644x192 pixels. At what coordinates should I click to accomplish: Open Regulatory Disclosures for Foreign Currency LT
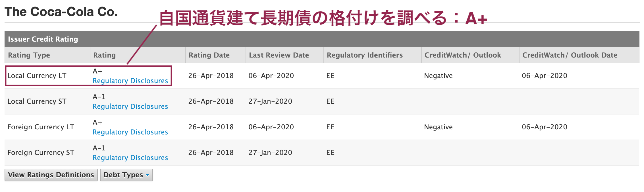tap(130, 132)
